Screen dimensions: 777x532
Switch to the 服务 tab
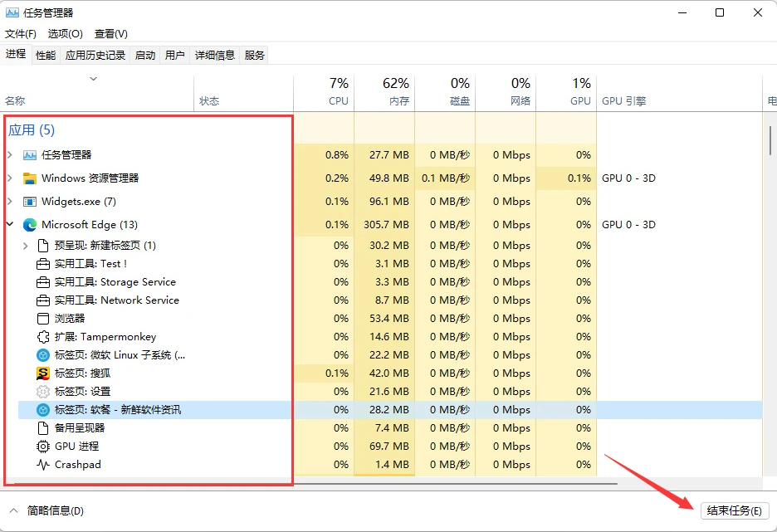254,55
